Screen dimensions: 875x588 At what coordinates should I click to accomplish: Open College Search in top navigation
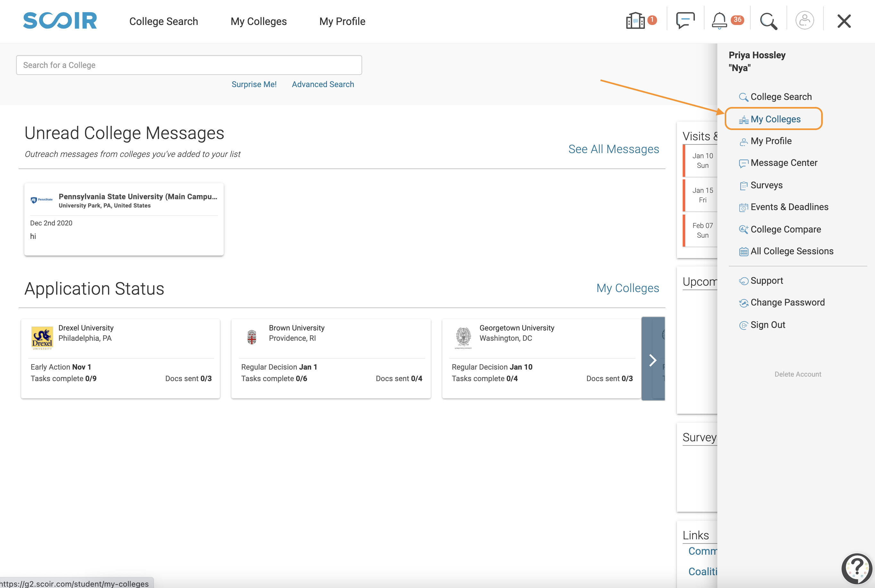pos(163,21)
